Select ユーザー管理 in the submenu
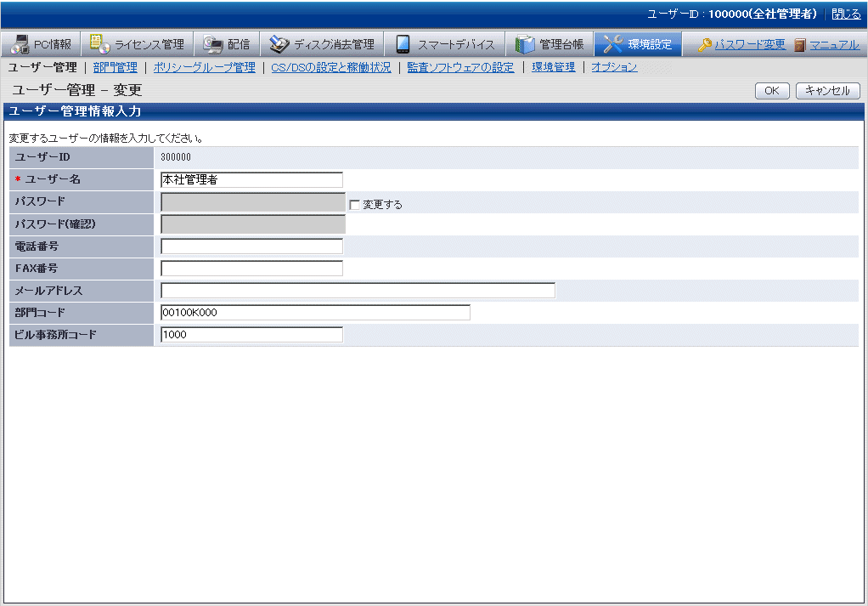 [x=42, y=67]
